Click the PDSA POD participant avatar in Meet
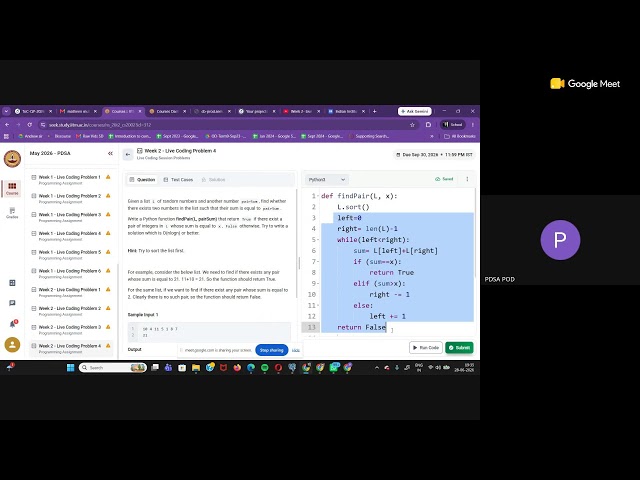The height and width of the screenshot is (480, 640). [560, 240]
